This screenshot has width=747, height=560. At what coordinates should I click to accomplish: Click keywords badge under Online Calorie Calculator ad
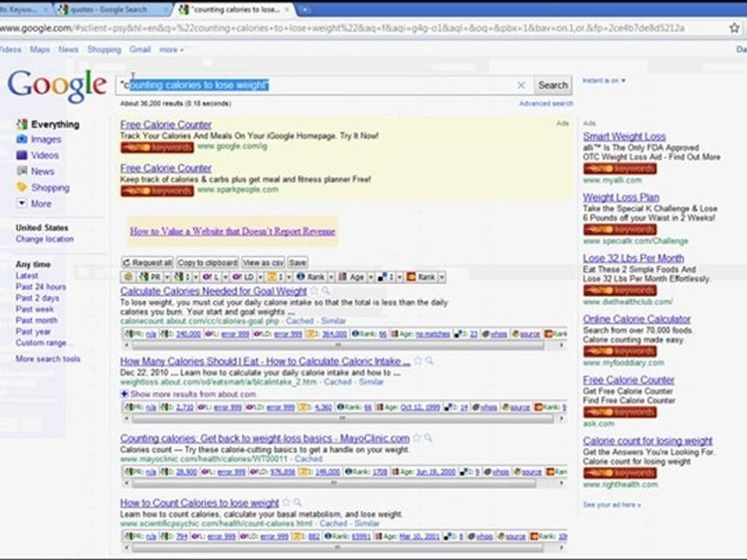(620, 352)
